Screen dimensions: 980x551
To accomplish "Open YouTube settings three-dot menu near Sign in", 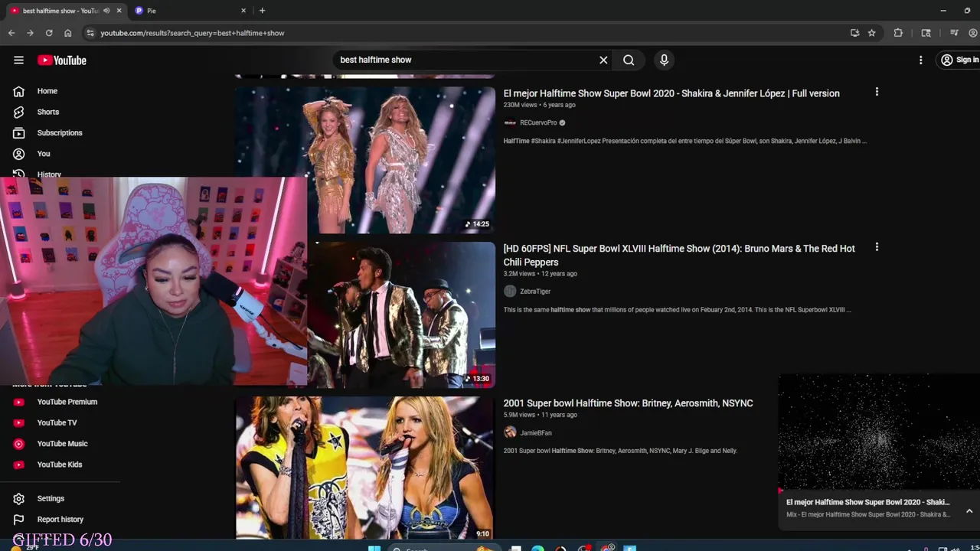I will (920, 60).
